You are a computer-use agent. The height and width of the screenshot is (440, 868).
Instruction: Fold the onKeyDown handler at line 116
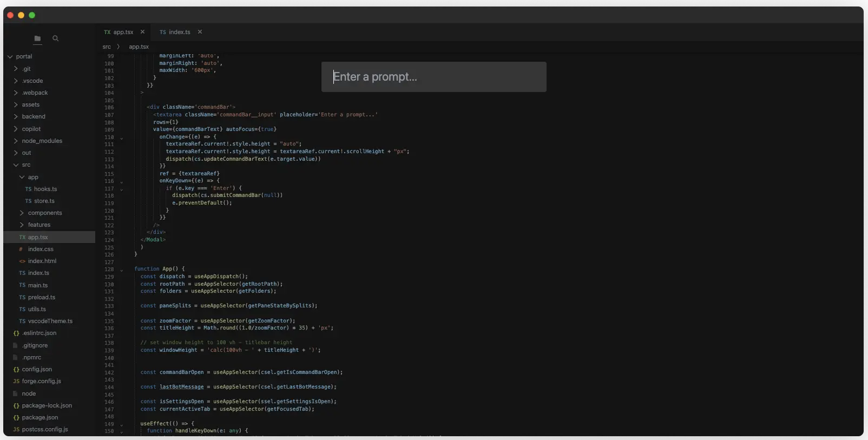pyautogui.click(x=121, y=182)
